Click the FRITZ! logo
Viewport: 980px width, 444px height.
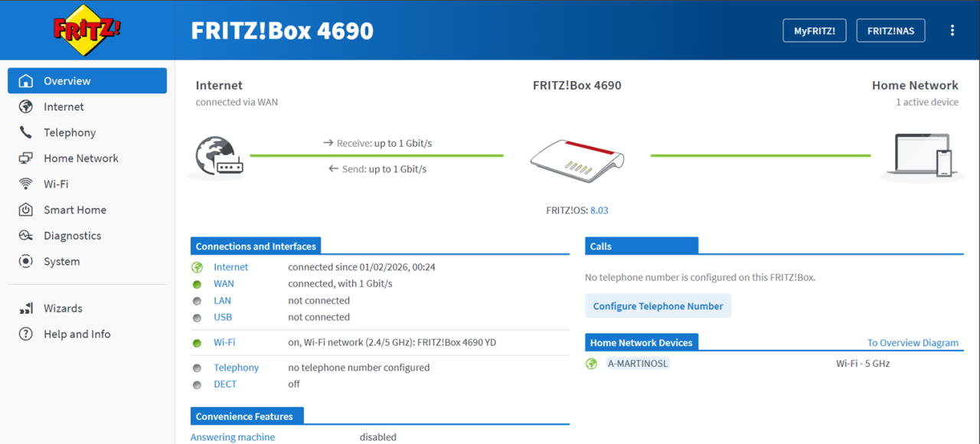pyautogui.click(x=87, y=30)
